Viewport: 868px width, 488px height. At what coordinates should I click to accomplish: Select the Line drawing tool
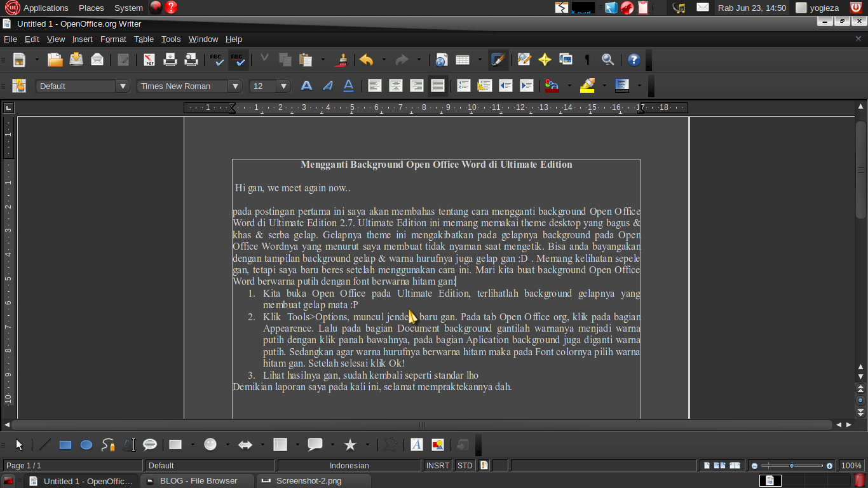pyautogui.click(x=44, y=445)
